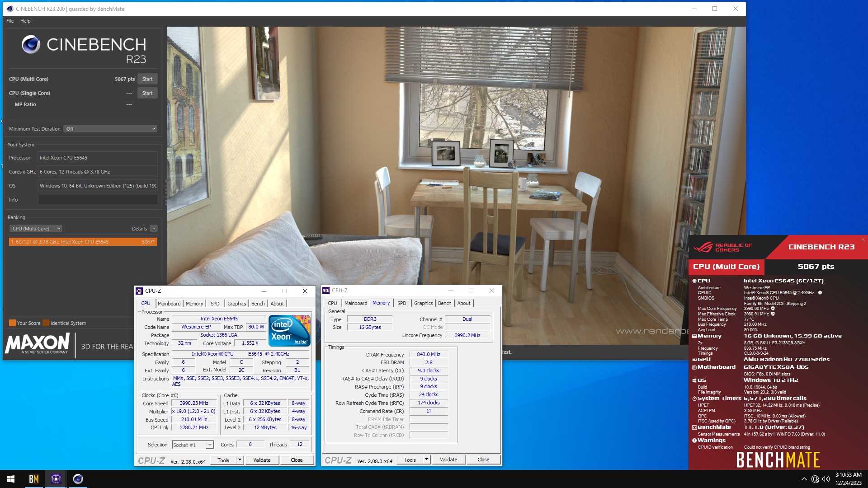Click Validate in left CPU-Z window

pyautogui.click(x=262, y=460)
